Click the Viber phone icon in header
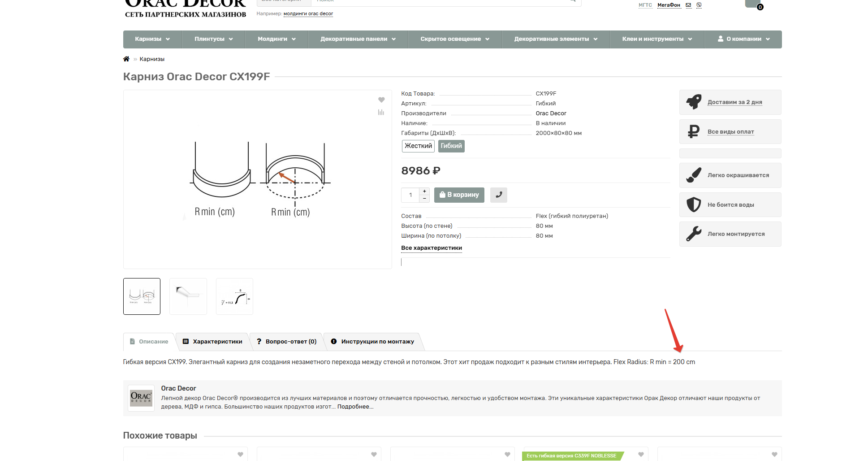Screen dimensions: 868x461 pos(699,5)
